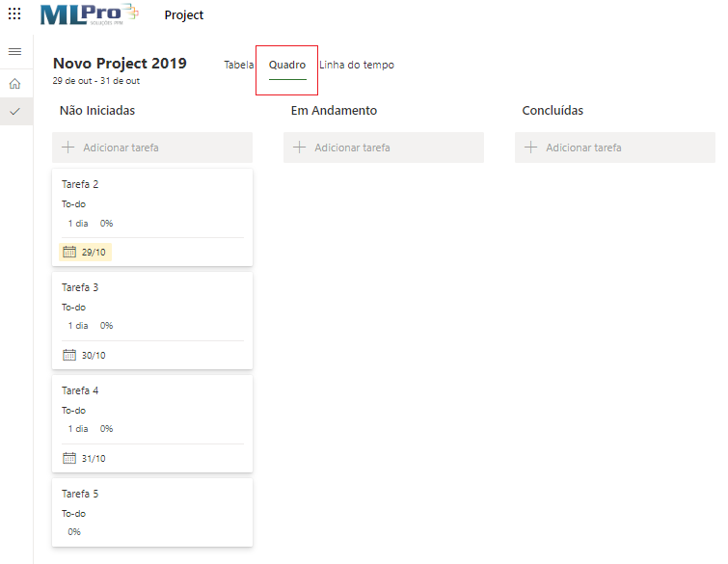Viewport: 728px width, 564px height.
Task: Select the checkmark project icon in the sidebar
Action: [x=14, y=112]
